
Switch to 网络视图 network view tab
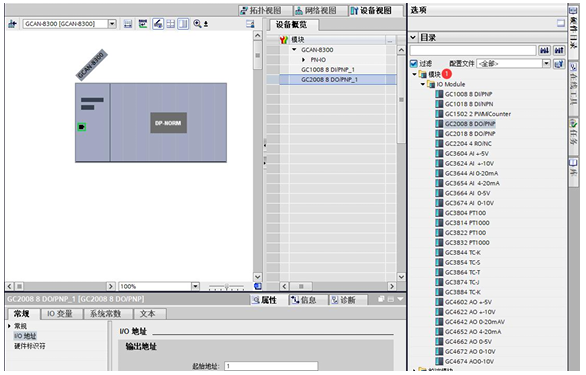click(x=317, y=11)
